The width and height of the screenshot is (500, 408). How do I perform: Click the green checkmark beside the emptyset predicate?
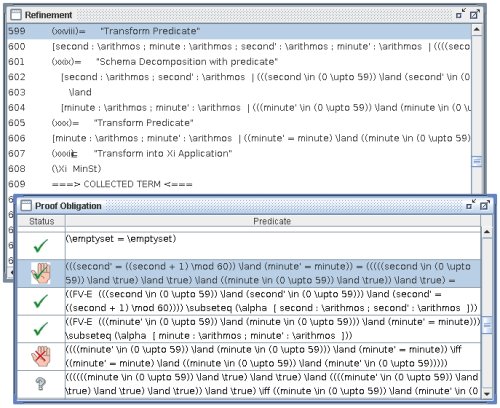click(41, 246)
